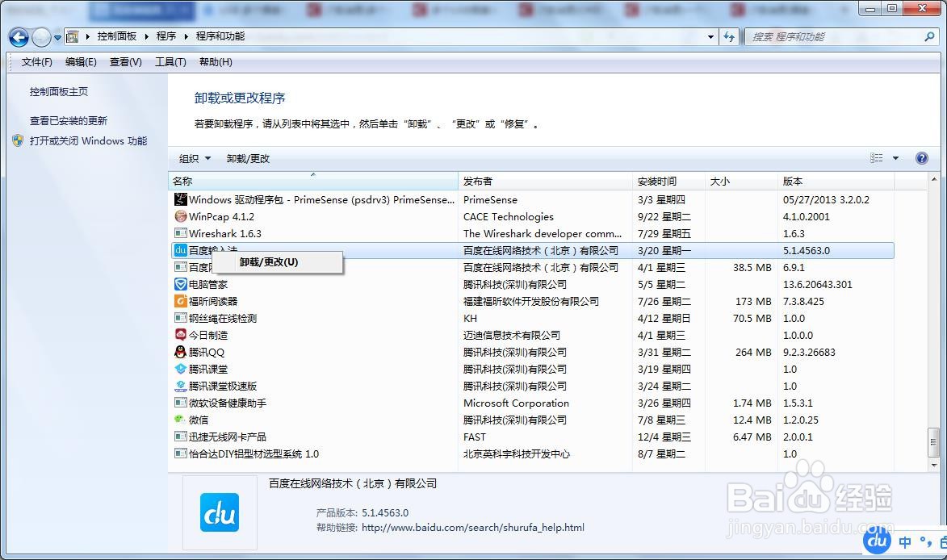Click the PrimeSense driver package icon
The width and height of the screenshot is (947, 560).
pos(180,199)
